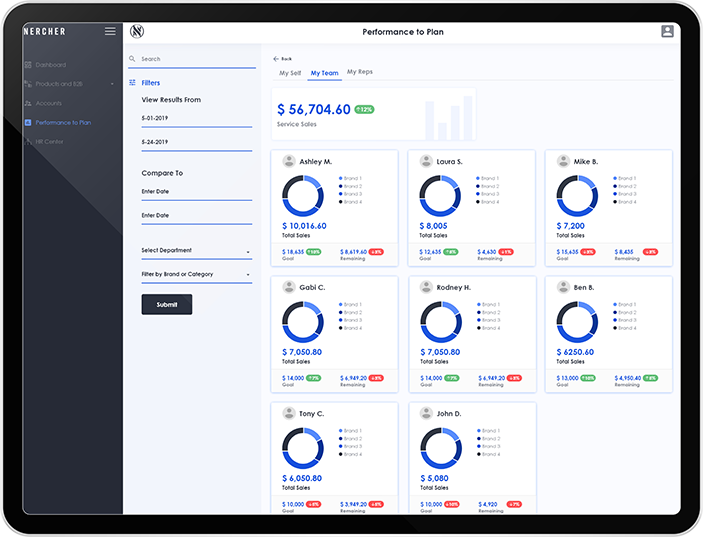Click the Dashboard sidebar icon

coord(28,65)
